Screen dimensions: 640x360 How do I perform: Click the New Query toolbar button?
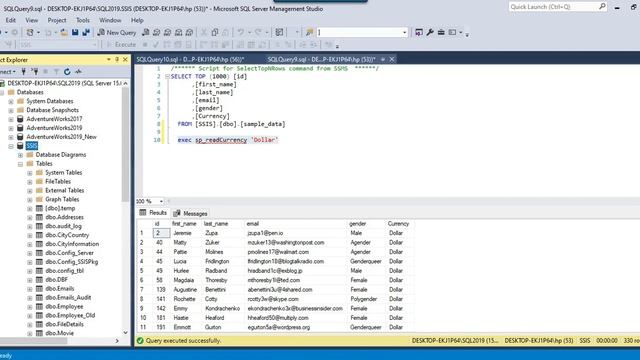click(x=117, y=32)
